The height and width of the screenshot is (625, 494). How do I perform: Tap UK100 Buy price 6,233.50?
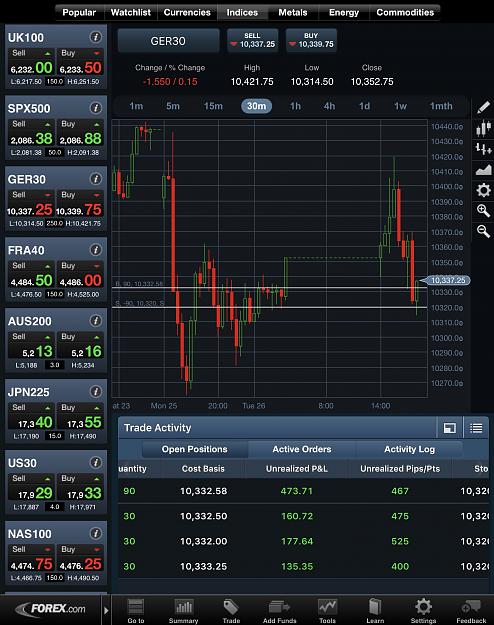point(81,63)
